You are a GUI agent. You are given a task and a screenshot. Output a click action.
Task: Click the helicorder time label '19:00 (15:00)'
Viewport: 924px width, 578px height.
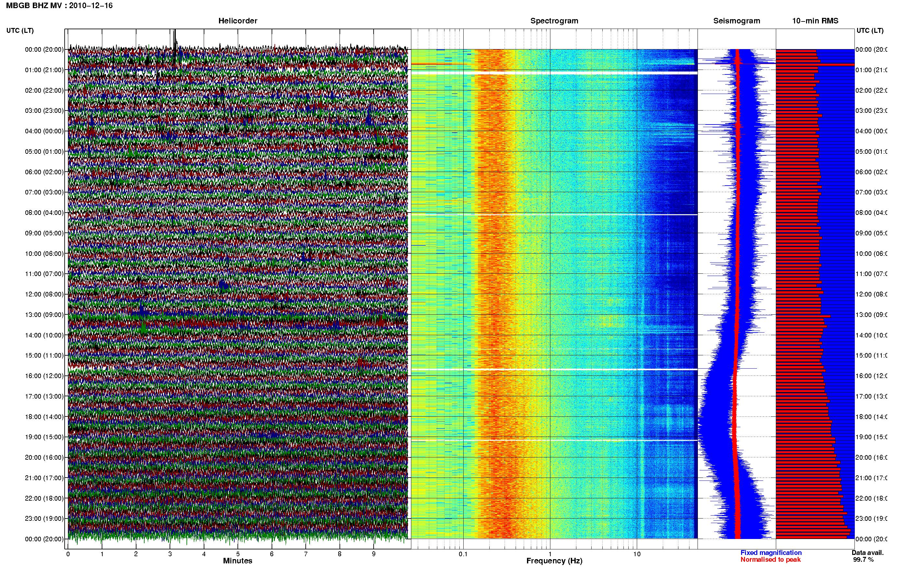[44, 437]
